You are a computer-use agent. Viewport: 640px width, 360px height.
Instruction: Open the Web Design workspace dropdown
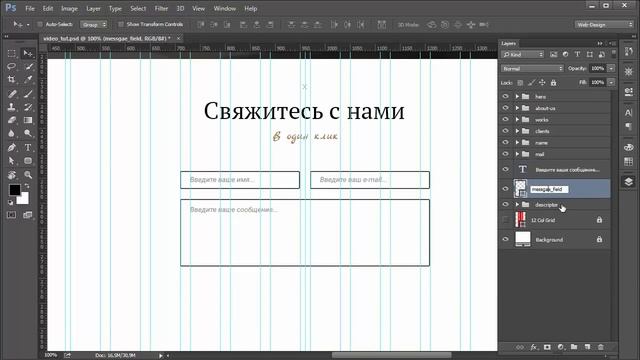click(x=604, y=24)
